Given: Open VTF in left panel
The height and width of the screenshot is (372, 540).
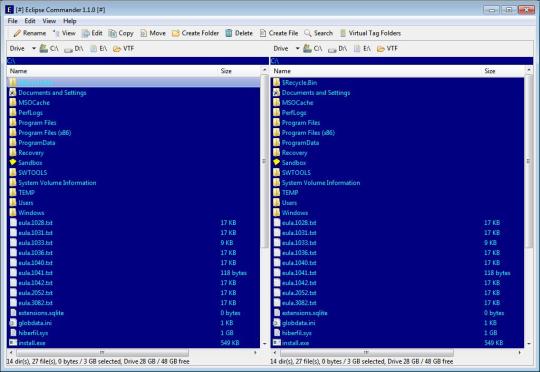Looking at the screenshot, I should [123, 49].
